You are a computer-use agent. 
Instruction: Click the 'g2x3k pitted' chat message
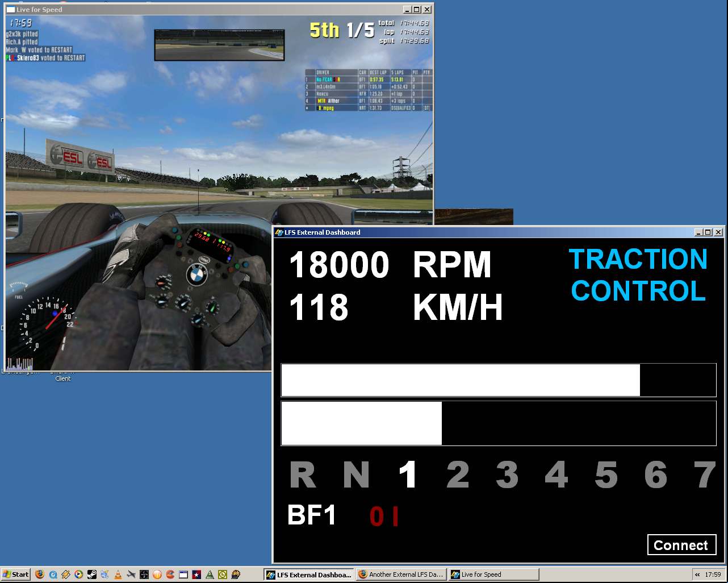click(22, 34)
